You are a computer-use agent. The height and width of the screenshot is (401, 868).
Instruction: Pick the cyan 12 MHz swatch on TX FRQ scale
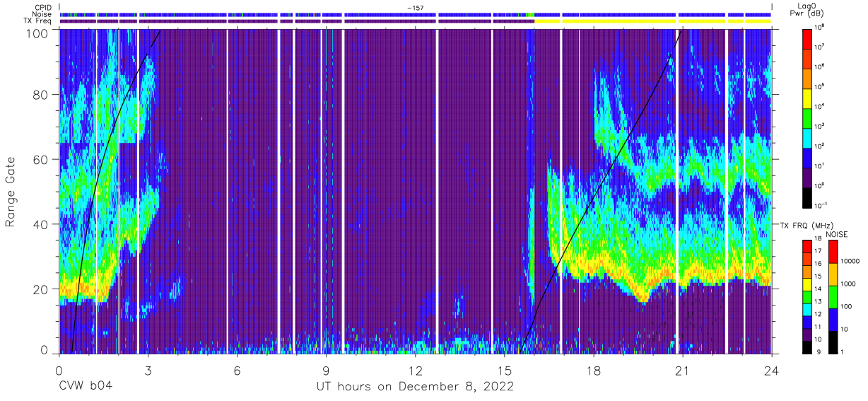pyautogui.click(x=808, y=308)
